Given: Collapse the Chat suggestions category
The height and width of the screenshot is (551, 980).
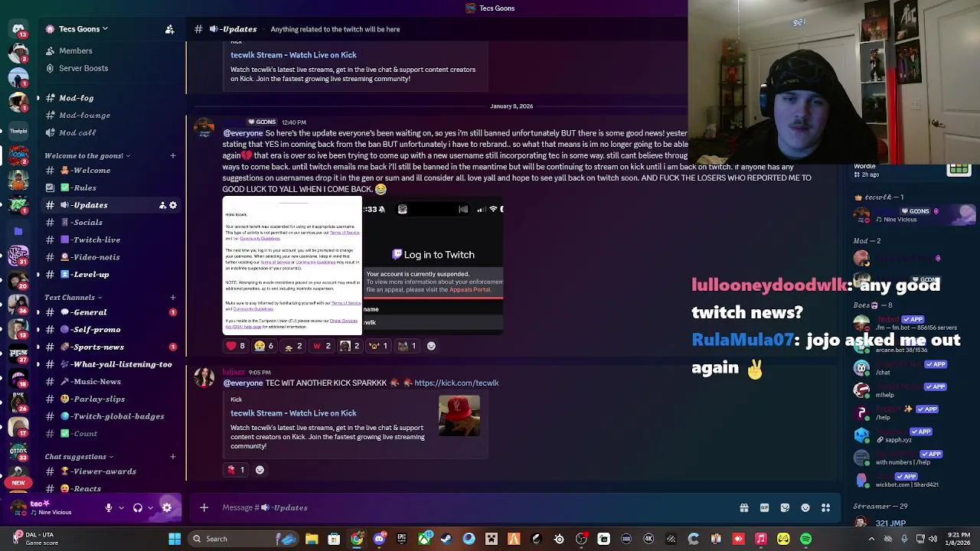Looking at the screenshot, I should [79, 457].
